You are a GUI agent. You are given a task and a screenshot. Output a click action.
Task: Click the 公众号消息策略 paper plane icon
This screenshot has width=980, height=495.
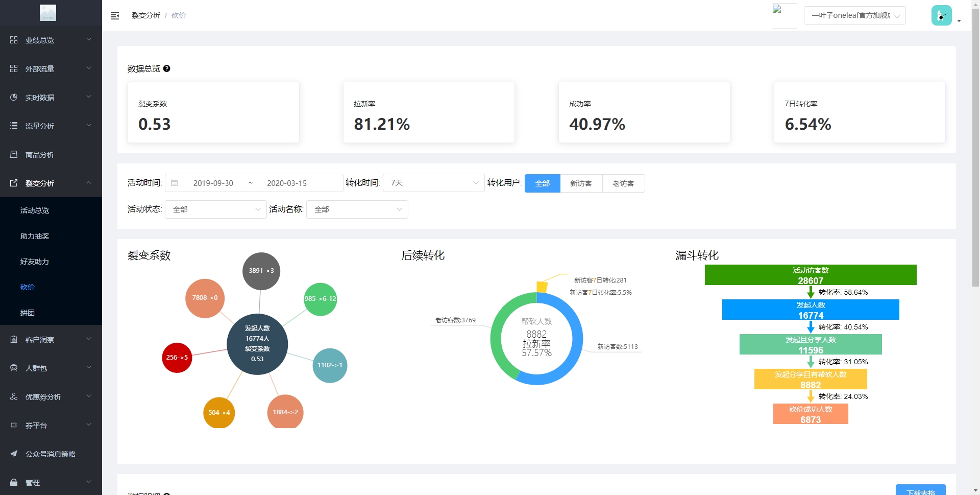point(14,454)
